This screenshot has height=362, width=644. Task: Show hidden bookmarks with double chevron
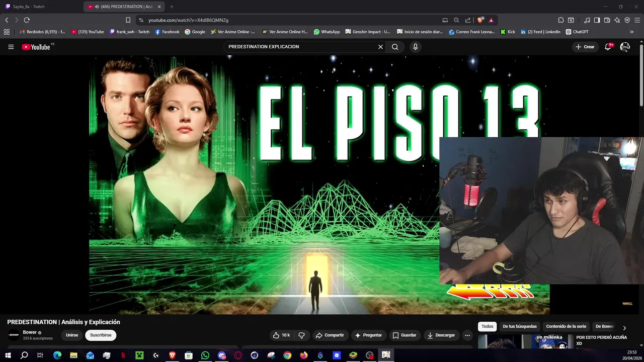pyautogui.click(x=632, y=32)
